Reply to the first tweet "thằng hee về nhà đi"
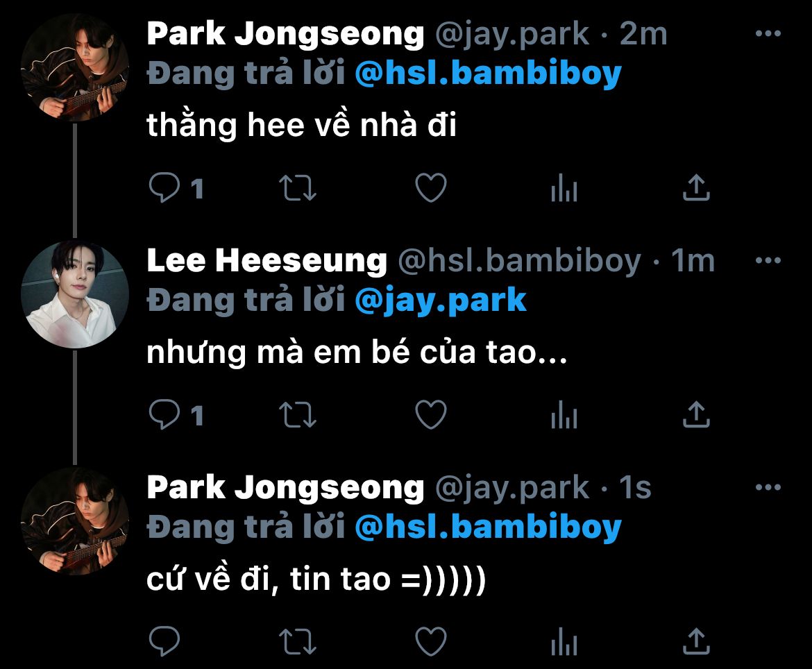Viewport: 812px width, 669px height. (x=164, y=187)
